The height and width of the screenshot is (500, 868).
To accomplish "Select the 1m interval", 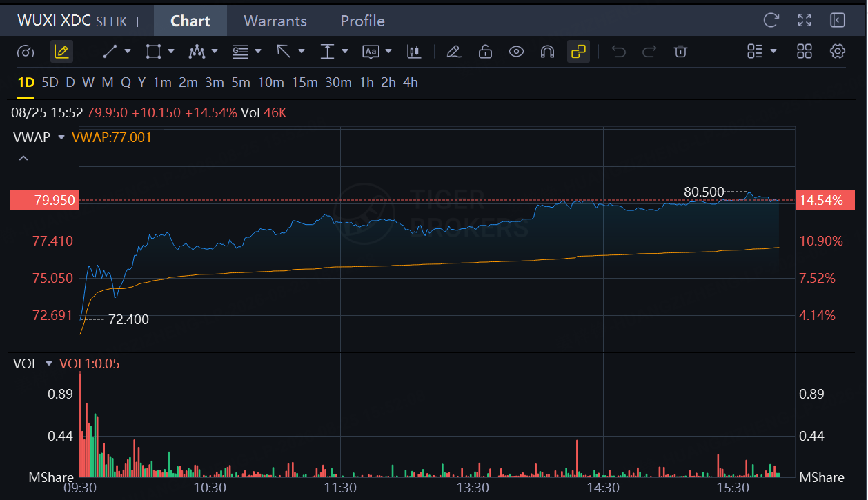I will (x=162, y=83).
